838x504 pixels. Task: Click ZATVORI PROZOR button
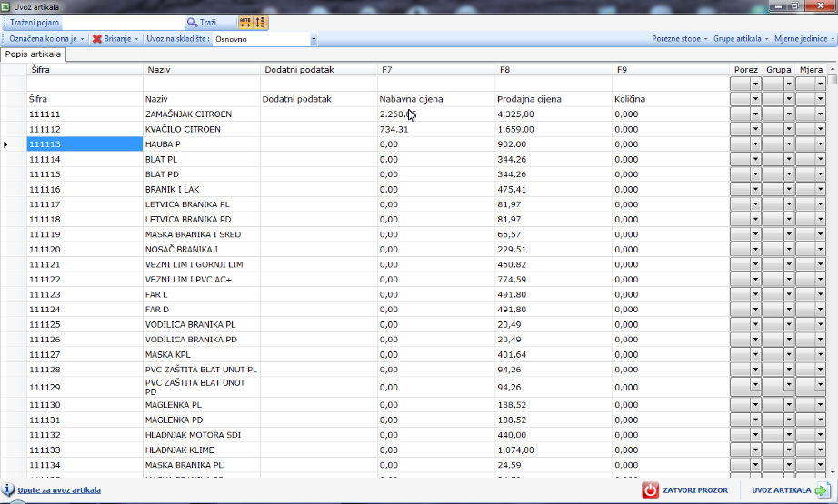pyautogui.click(x=686, y=490)
